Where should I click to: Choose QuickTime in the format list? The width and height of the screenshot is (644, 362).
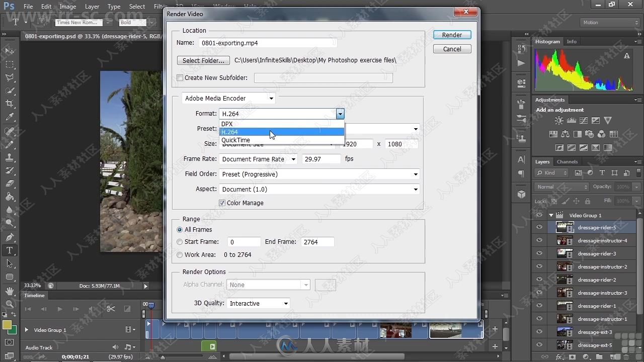pos(282,140)
